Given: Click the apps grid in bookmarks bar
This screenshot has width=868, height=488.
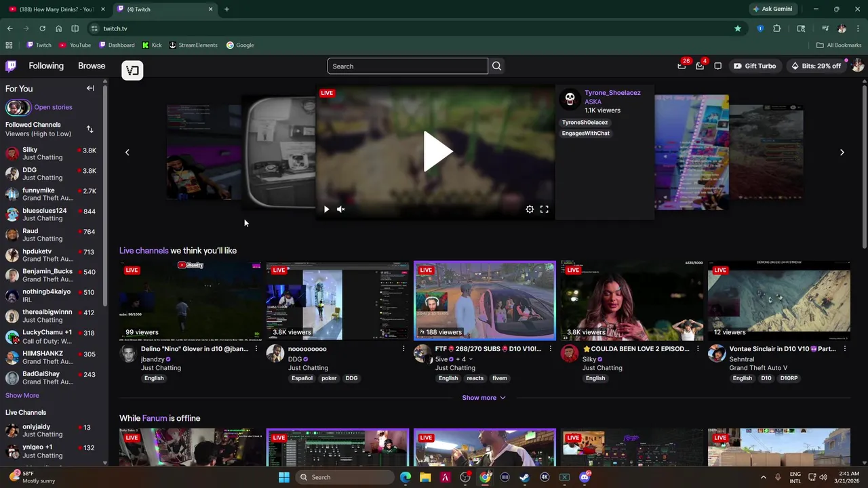Looking at the screenshot, I should pyautogui.click(x=9, y=45).
